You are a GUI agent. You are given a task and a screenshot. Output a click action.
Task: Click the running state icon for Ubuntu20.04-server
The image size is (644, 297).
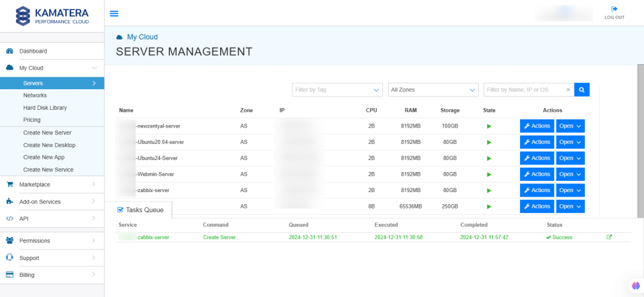point(489,143)
